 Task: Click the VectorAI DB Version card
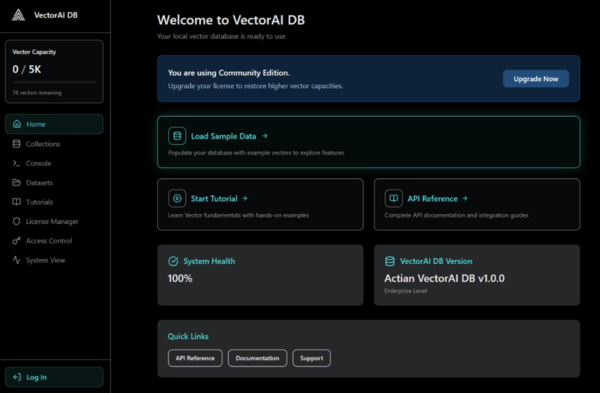point(477,275)
